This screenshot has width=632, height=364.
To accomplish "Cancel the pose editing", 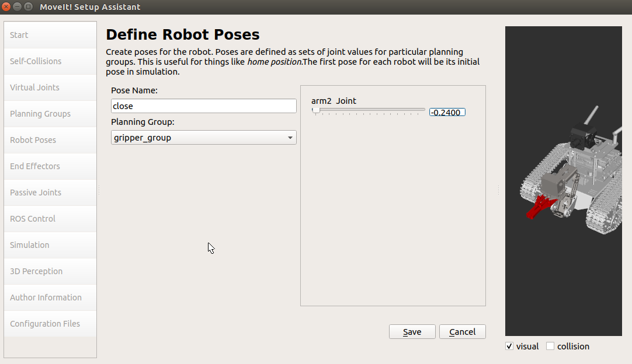I will pyautogui.click(x=462, y=332).
